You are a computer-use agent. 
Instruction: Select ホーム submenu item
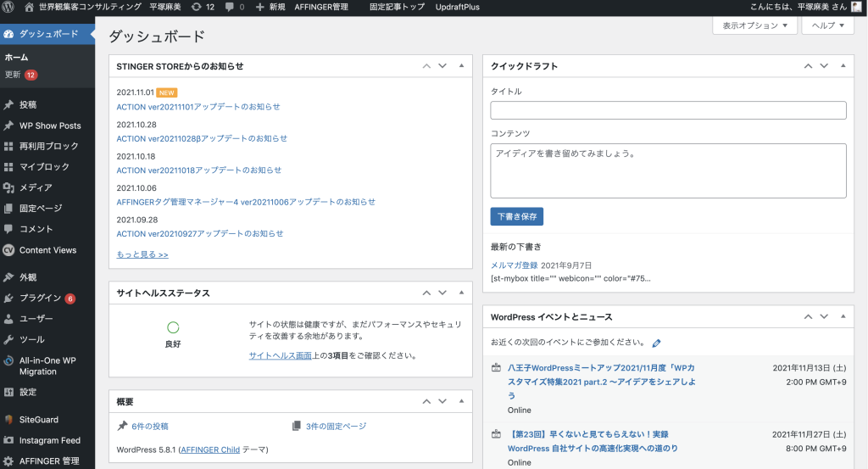point(17,57)
